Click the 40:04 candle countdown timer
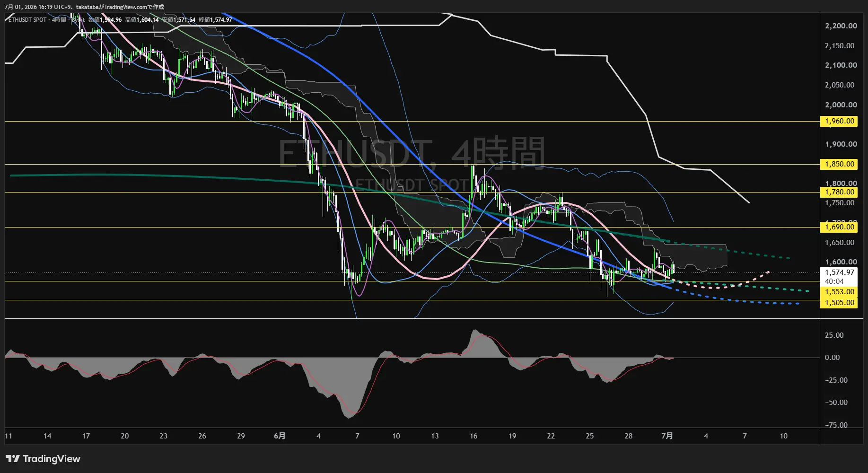Viewport: 868px width, 473px height. tap(834, 281)
